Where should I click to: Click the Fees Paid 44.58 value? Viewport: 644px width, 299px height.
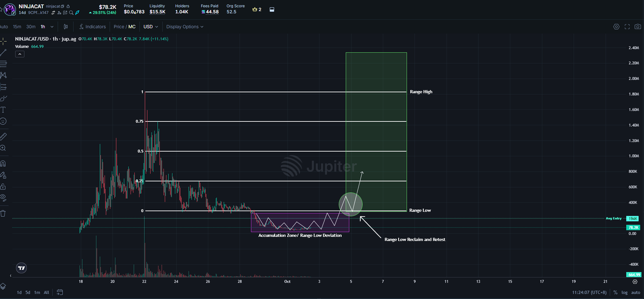pos(209,12)
